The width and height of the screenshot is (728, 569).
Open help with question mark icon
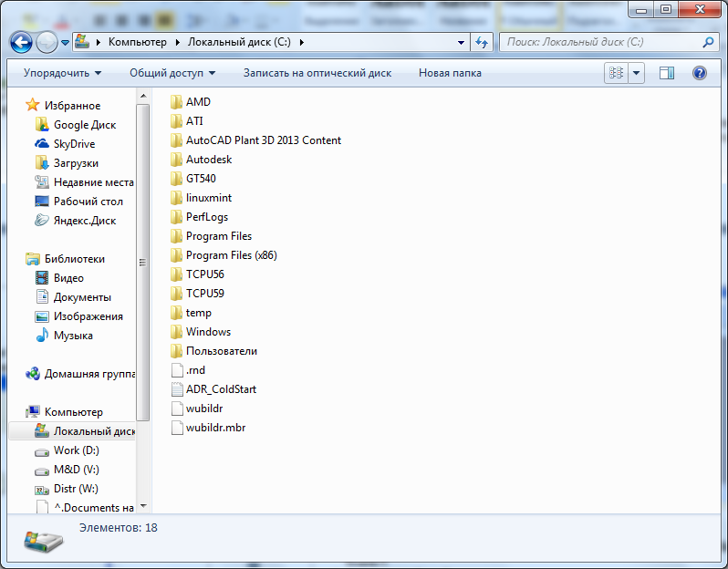coord(699,73)
